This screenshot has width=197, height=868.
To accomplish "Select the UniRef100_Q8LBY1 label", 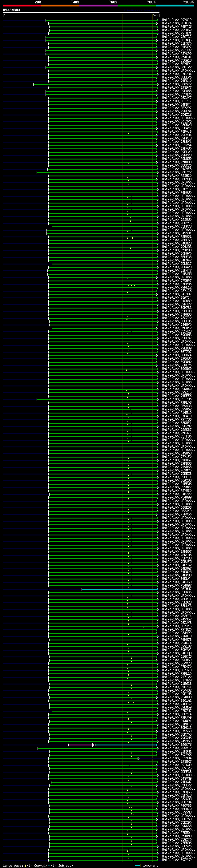I will [x=177, y=142].
